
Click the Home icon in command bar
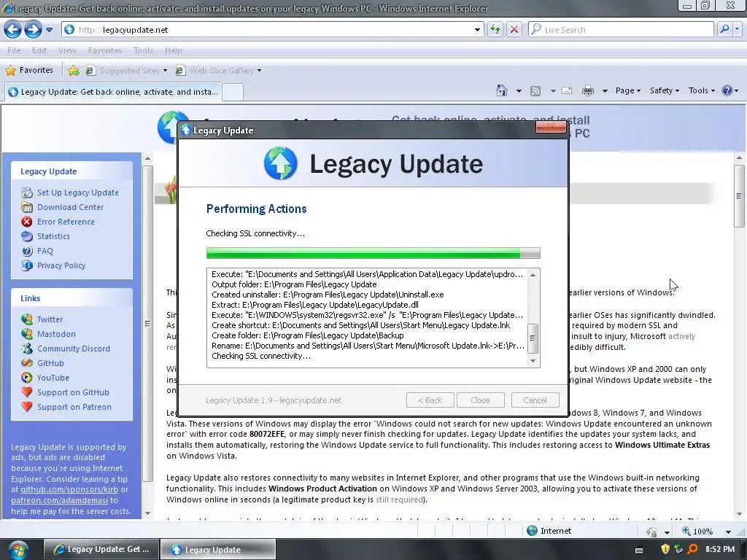(502, 90)
